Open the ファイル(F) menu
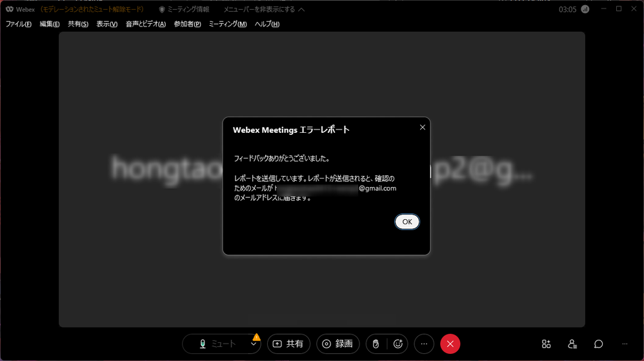 coord(19,24)
